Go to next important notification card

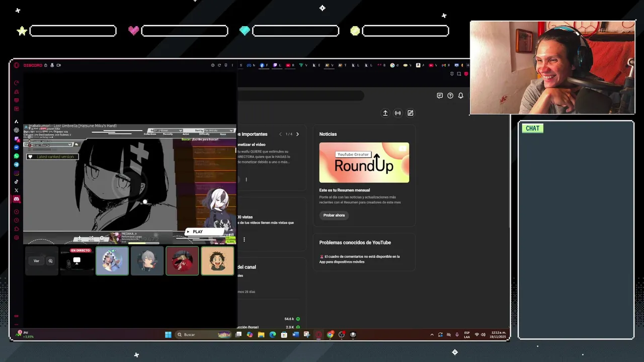click(x=297, y=134)
